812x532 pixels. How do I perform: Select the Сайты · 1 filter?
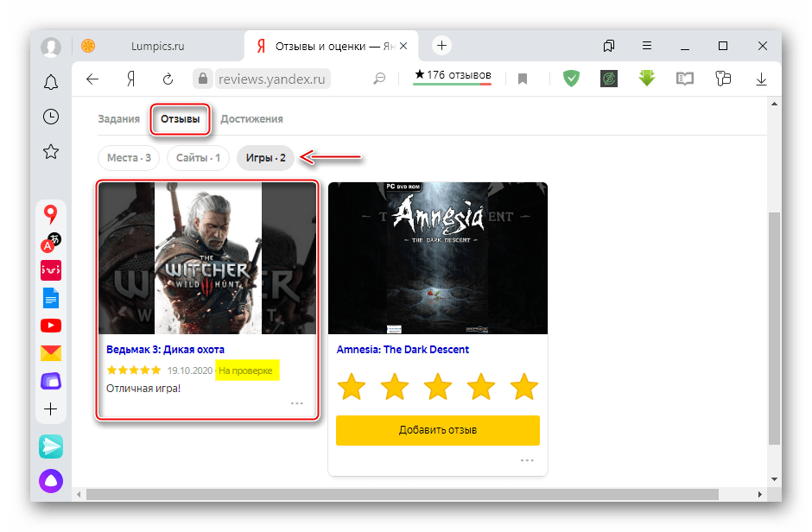pyautogui.click(x=198, y=158)
